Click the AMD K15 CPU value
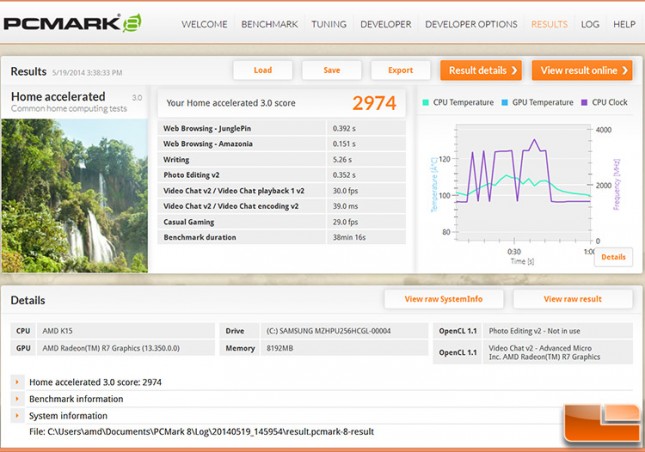The image size is (645, 452). [x=58, y=331]
